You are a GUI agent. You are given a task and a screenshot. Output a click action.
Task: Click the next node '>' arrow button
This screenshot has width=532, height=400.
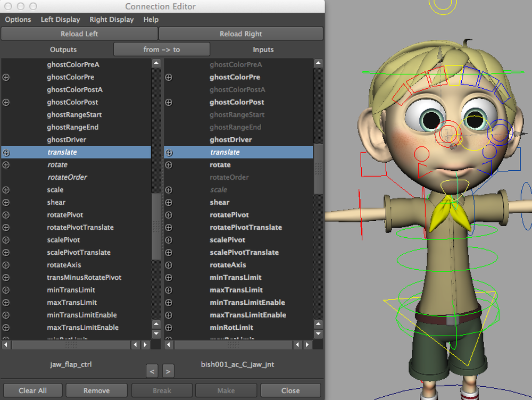pos(168,371)
